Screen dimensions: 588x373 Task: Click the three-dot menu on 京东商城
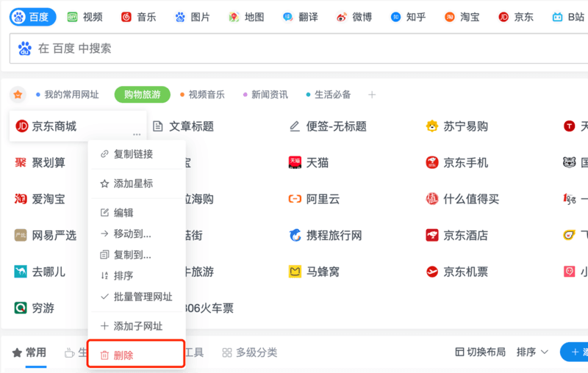point(137,134)
